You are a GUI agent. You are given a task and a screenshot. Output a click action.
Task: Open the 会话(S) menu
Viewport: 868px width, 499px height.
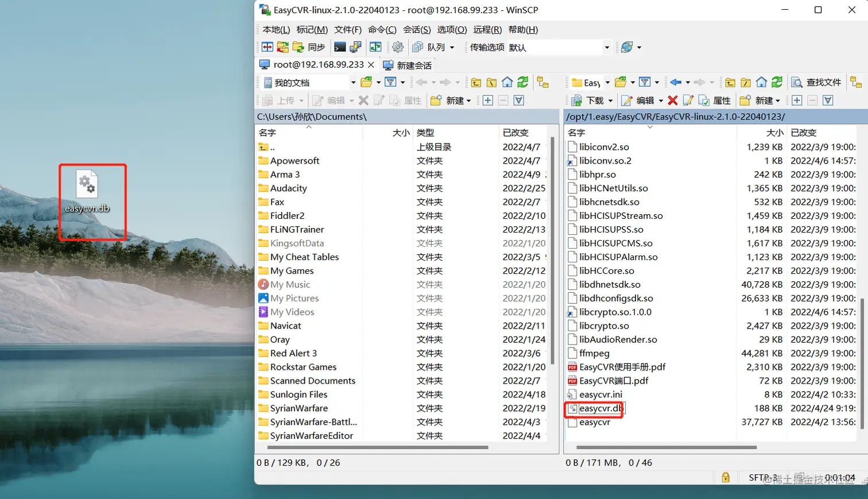417,30
